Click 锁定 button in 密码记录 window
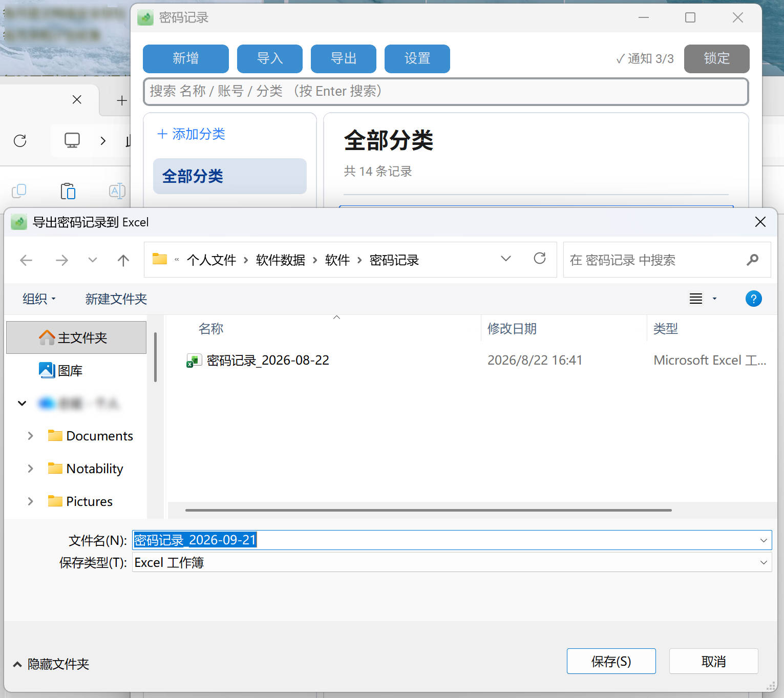Screen dimensions: 784x698 click(x=717, y=58)
